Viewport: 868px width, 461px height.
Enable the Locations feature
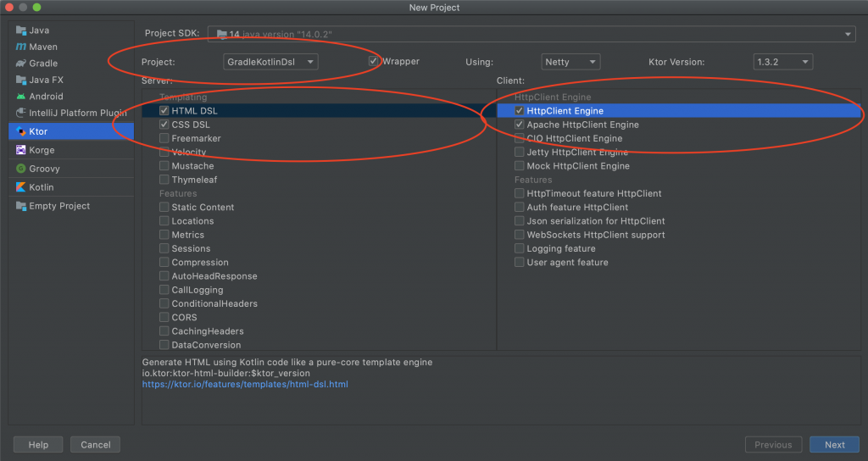click(164, 221)
